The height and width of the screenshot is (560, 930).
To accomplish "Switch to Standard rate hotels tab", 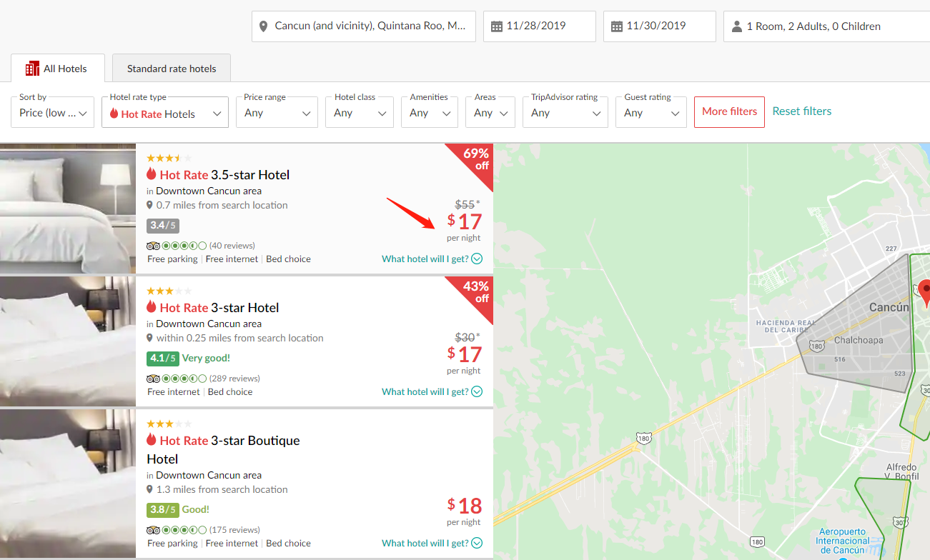I will pos(172,69).
